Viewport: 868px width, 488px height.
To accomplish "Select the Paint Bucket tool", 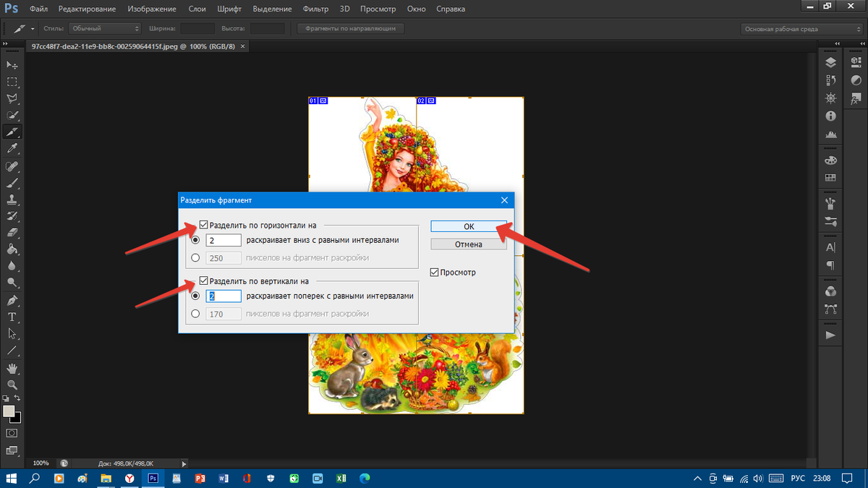I will pyautogui.click(x=12, y=249).
